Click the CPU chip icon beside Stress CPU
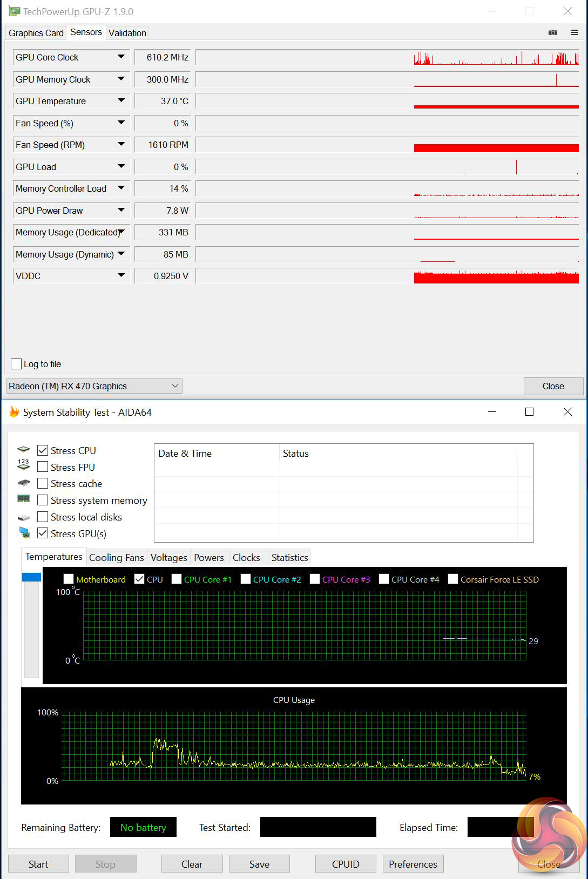This screenshot has width=588, height=879. click(23, 449)
